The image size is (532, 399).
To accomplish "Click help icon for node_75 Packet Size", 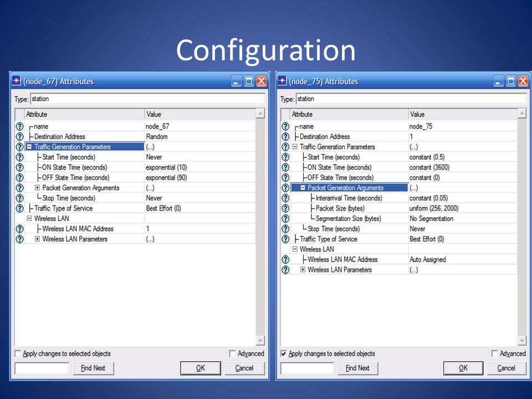I will pos(286,208).
